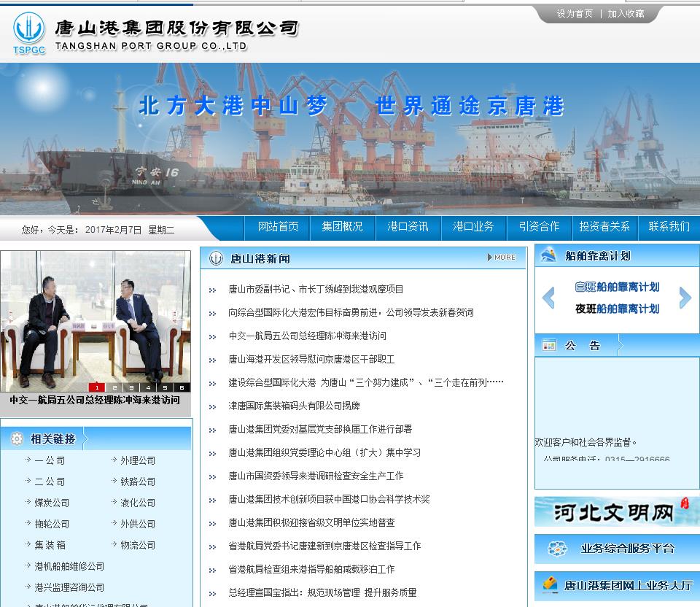The height and width of the screenshot is (607, 700).
Task: Open 物流公司 related link
Action: (138, 545)
